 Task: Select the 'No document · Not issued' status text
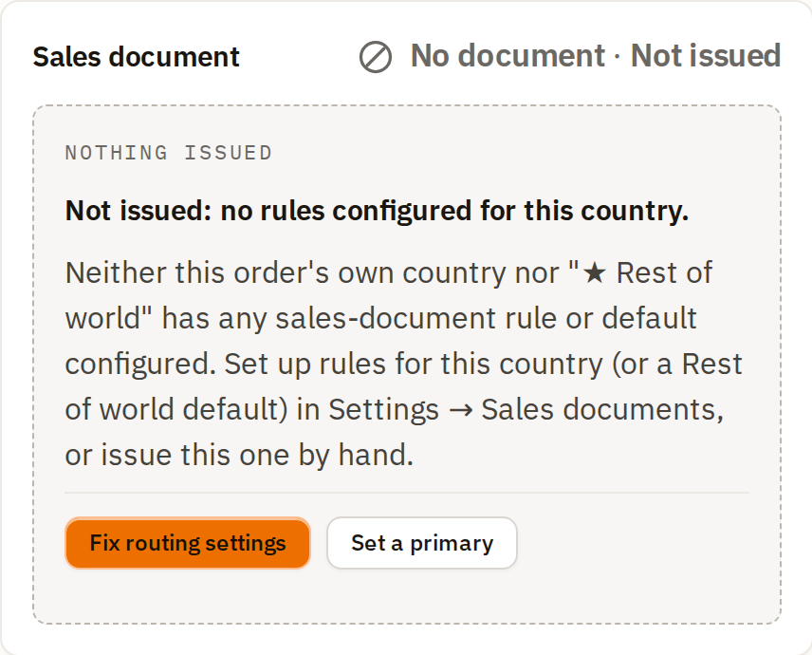click(596, 55)
